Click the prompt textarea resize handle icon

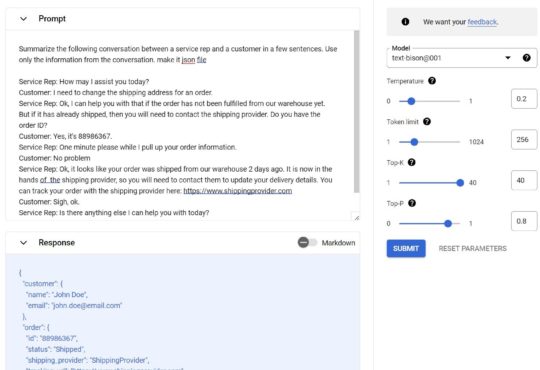point(356,217)
